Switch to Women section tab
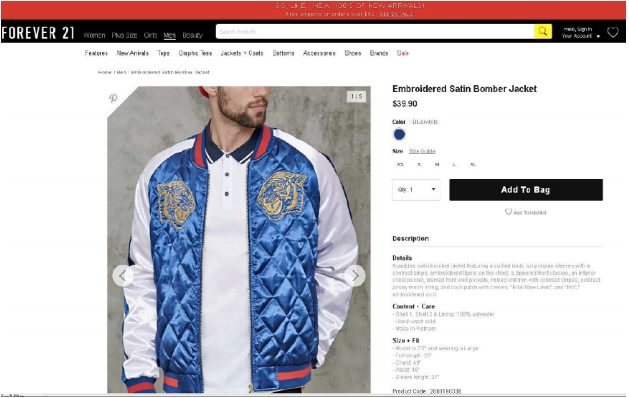 (x=94, y=35)
